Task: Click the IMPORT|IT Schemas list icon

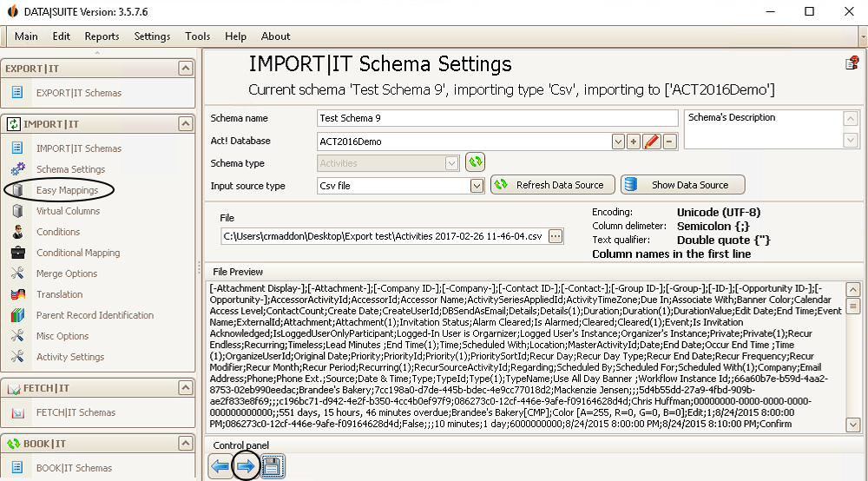Action: point(17,148)
